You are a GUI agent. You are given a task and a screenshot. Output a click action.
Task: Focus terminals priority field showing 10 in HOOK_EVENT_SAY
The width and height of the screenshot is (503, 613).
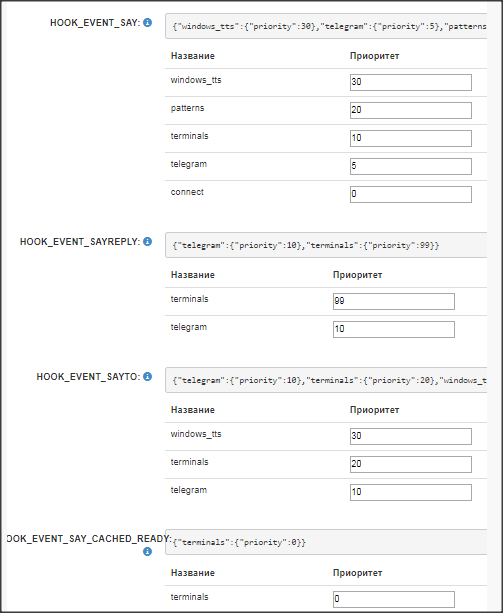pos(411,138)
